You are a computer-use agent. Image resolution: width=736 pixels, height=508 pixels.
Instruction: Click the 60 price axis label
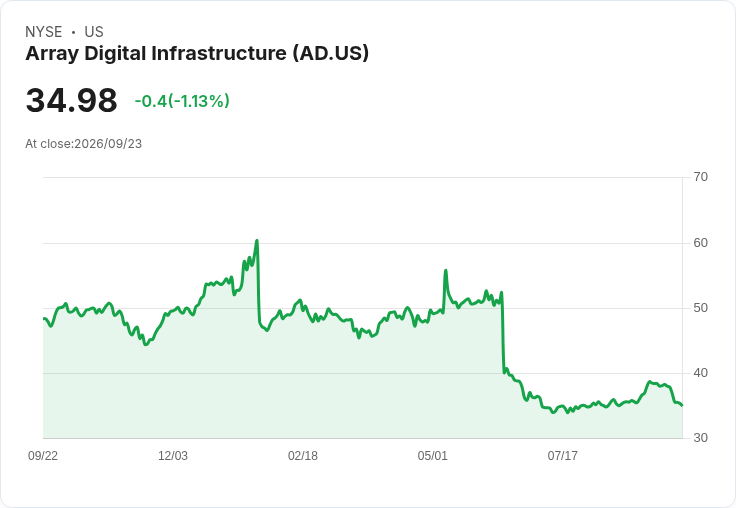coord(700,243)
